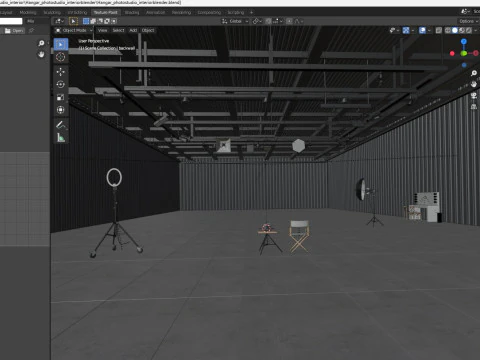
Task: Select the Rotate tool
Action: [60, 84]
